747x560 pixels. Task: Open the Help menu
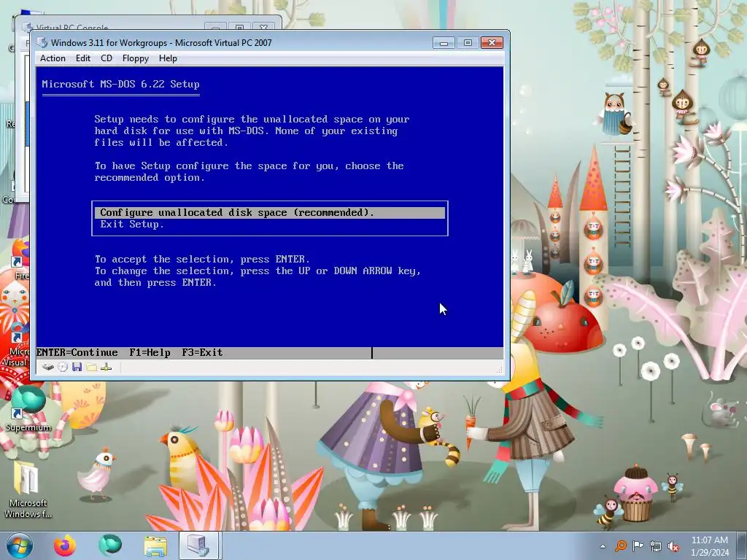[168, 58]
